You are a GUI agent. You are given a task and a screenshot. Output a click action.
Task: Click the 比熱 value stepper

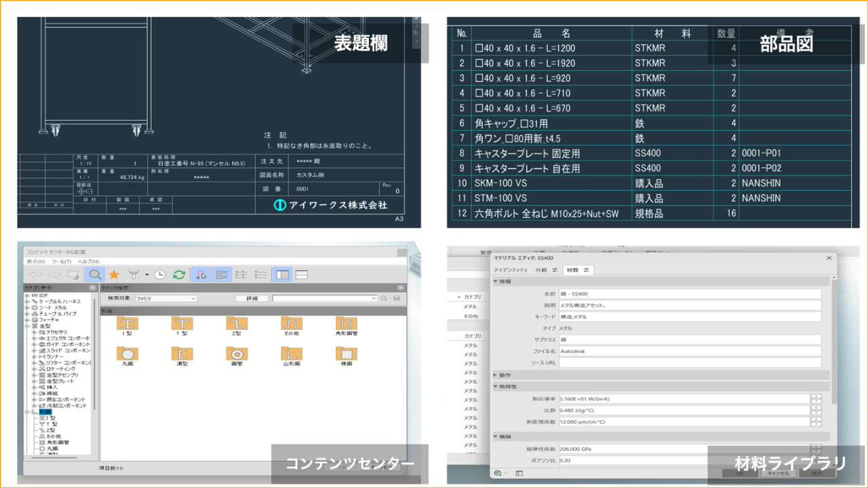pos(816,410)
